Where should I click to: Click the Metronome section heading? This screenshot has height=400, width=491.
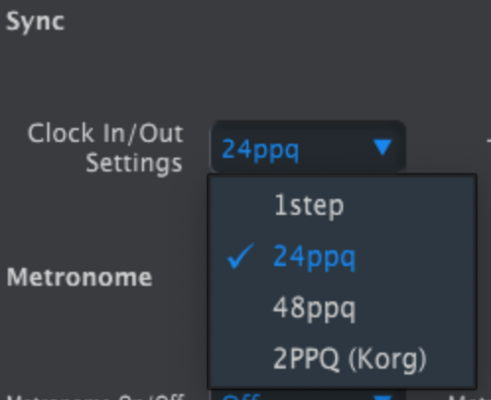(79, 277)
